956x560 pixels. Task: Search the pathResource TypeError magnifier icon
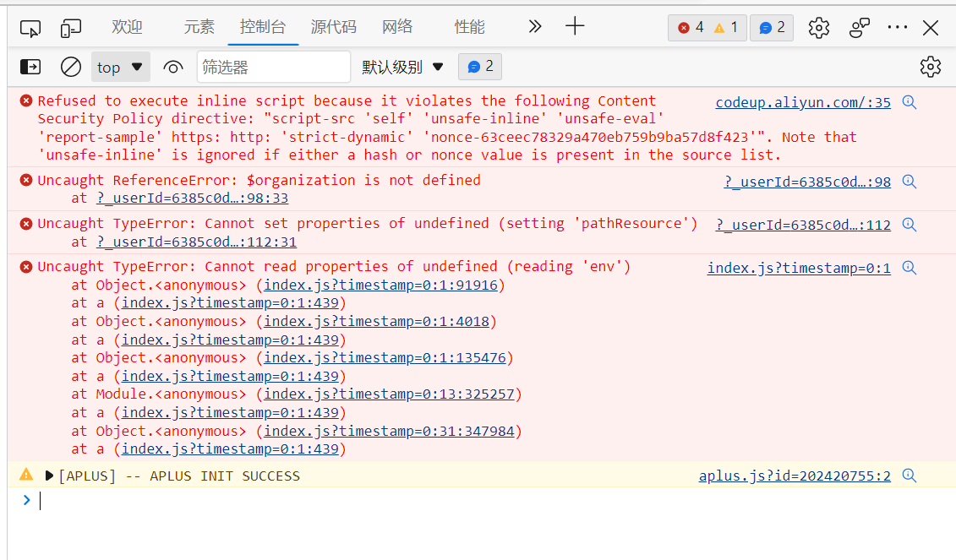[909, 224]
